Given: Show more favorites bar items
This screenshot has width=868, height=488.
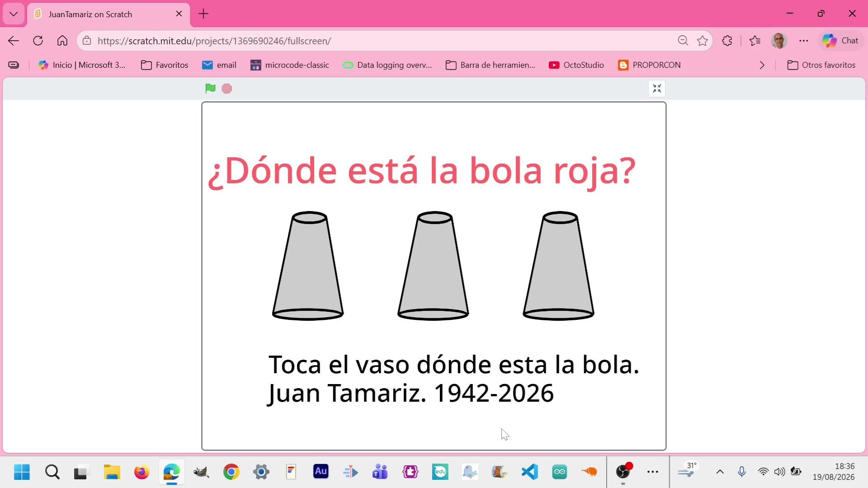Looking at the screenshot, I should pyautogui.click(x=762, y=65).
